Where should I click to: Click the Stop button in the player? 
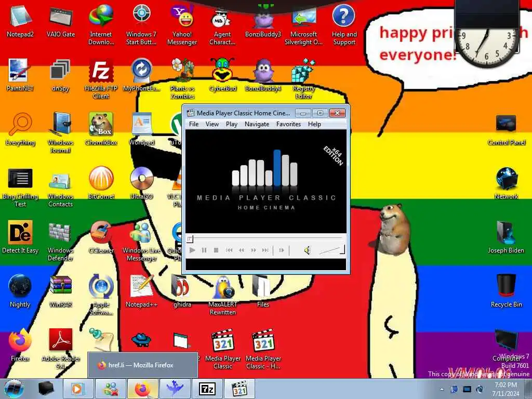[x=216, y=250]
